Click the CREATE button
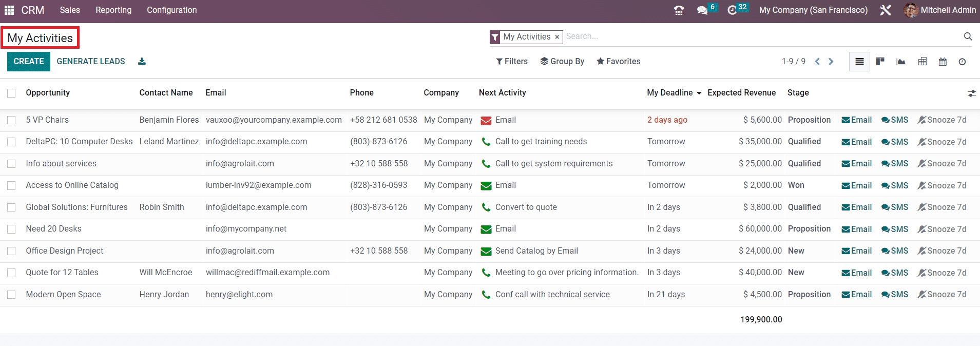Viewport: 980px width, 346px height. coord(29,62)
